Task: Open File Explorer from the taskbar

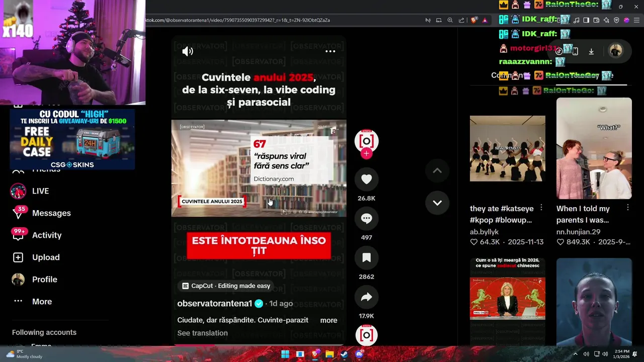Action: coord(330,354)
